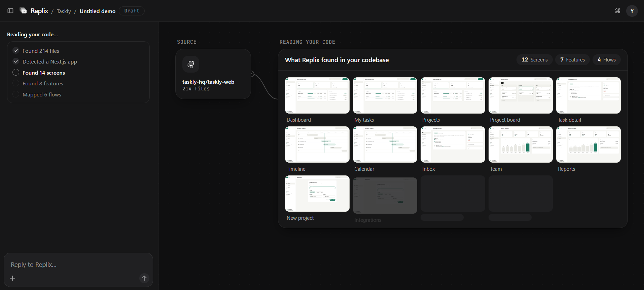
Task: Open the 7 Features tab
Action: tap(572, 60)
